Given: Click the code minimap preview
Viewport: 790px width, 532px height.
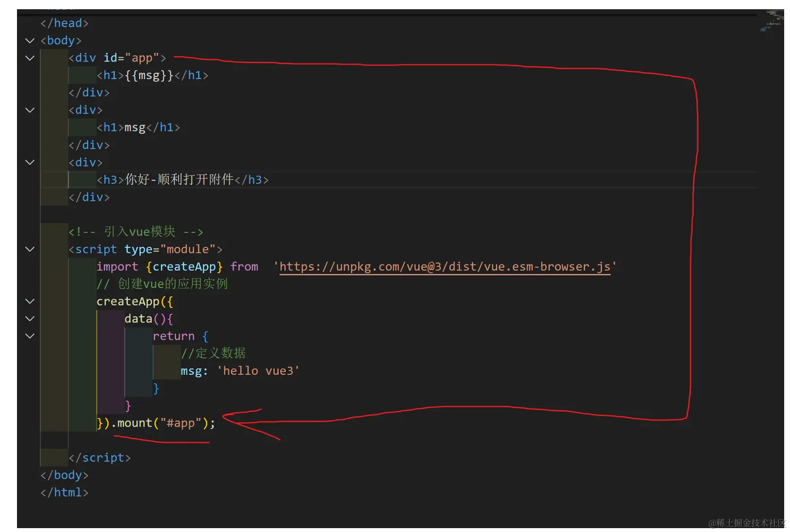Looking at the screenshot, I should (x=772, y=21).
